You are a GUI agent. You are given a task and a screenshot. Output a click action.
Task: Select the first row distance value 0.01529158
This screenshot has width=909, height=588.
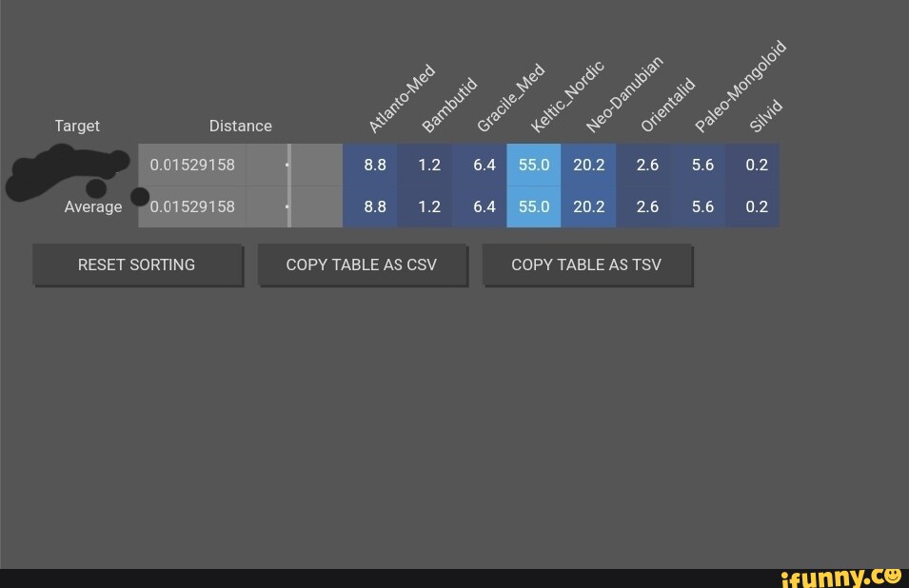point(192,165)
